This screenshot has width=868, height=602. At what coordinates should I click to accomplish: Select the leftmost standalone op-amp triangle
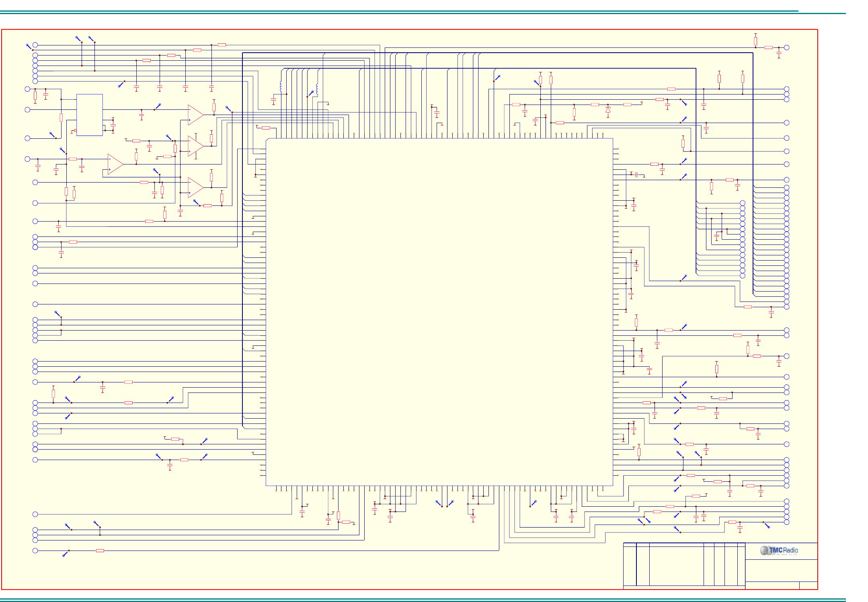pos(115,164)
